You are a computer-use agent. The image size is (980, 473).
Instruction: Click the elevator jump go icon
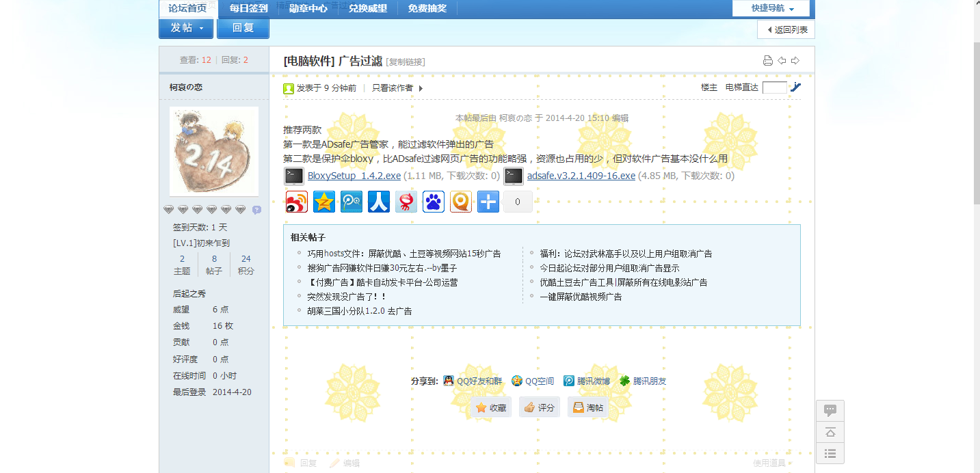(x=795, y=87)
